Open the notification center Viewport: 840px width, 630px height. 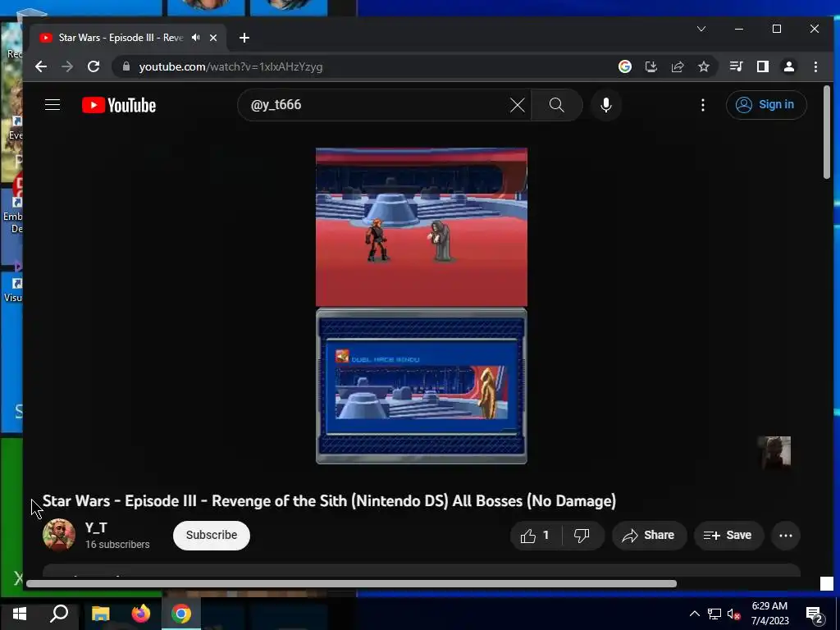click(815, 614)
